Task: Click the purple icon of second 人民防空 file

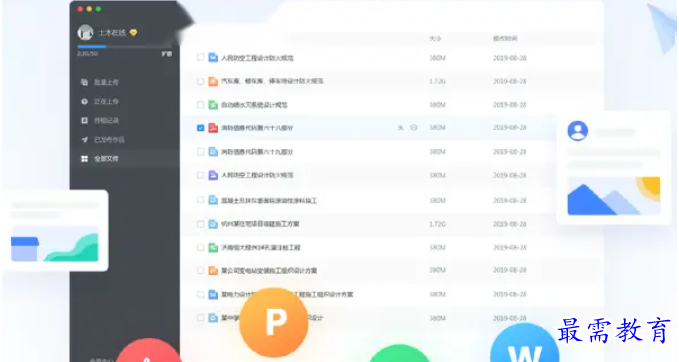Action: [x=213, y=175]
